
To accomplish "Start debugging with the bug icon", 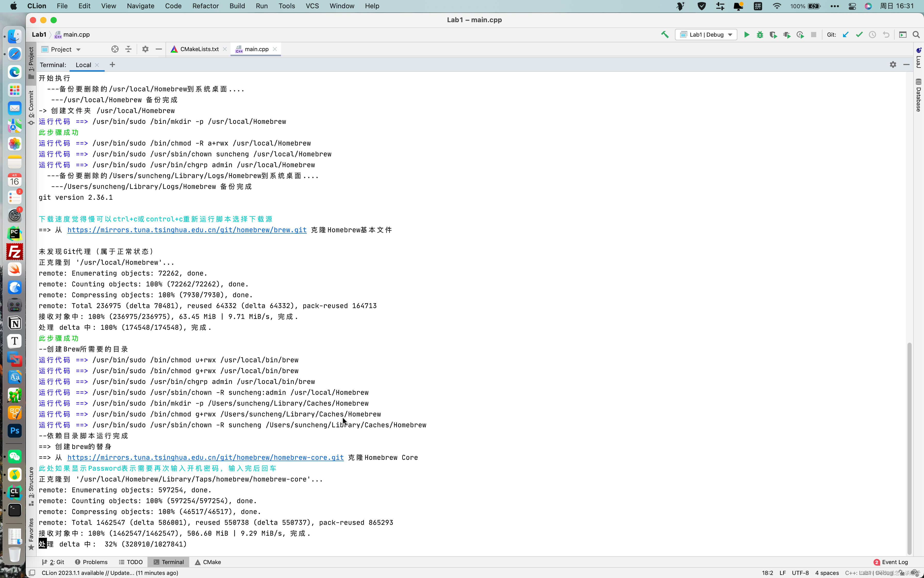I will coord(760,35).
